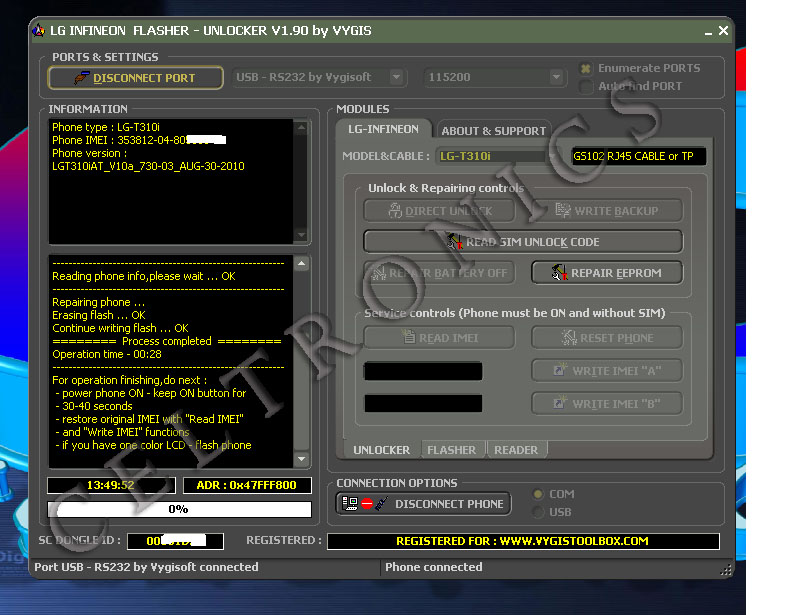
Task: Open the 115200 baud rate dropdown
Action: (x=556, y=77)
